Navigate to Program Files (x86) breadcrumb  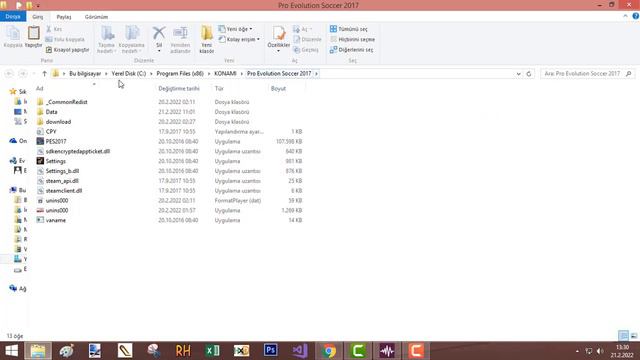click(180, 73)
